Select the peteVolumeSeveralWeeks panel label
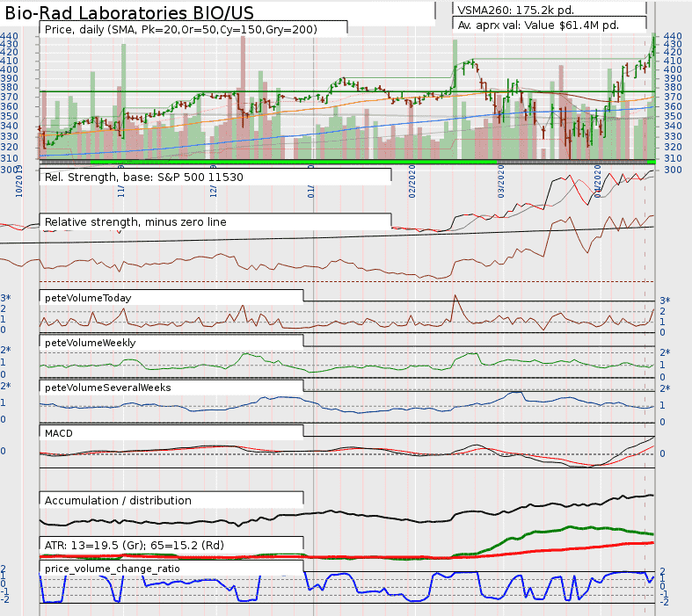This screenshot has width=692, height=616. [107, 388]
